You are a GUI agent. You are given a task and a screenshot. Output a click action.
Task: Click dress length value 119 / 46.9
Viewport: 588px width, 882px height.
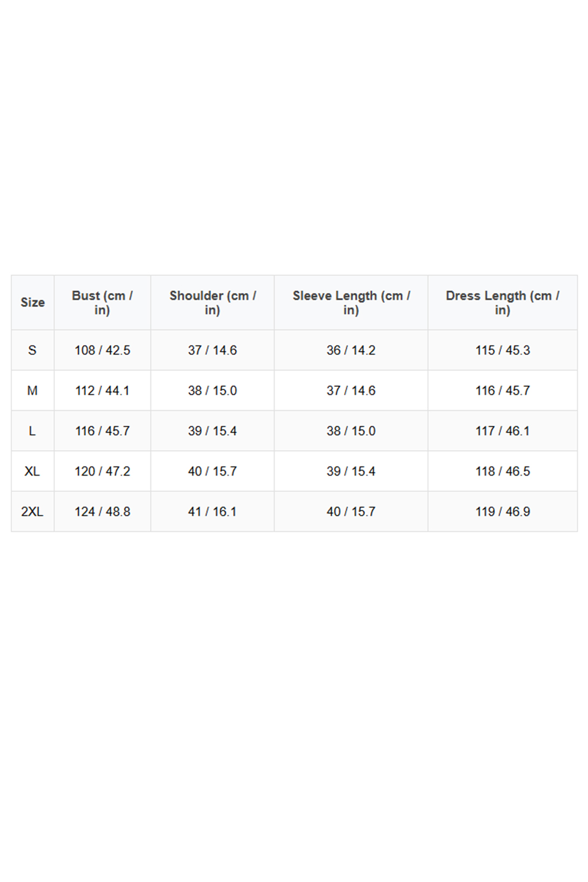502,512
